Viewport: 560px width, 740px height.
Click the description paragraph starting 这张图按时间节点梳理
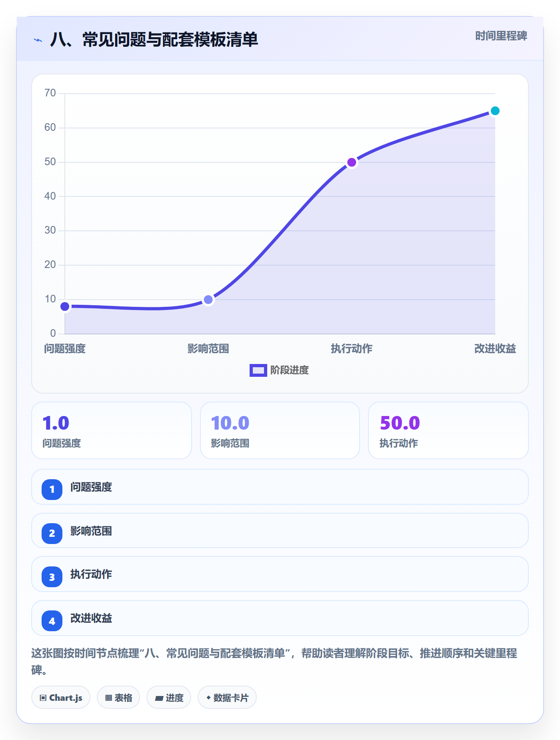click(274, 662)
